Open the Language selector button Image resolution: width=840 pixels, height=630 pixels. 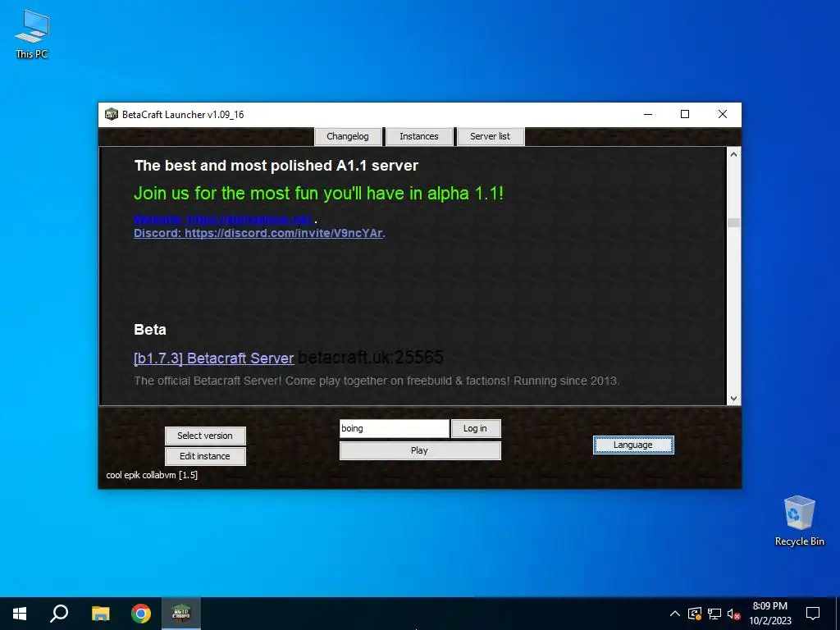click(633, 445)
